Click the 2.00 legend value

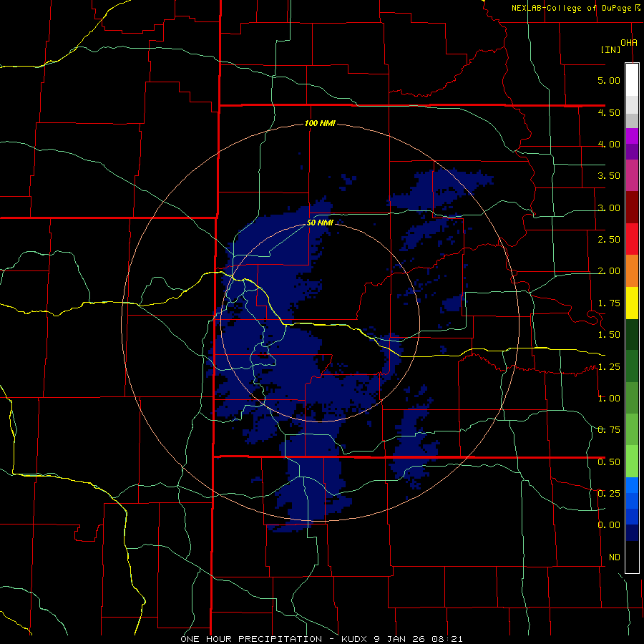pyautogui.click(x=609, y=271)
